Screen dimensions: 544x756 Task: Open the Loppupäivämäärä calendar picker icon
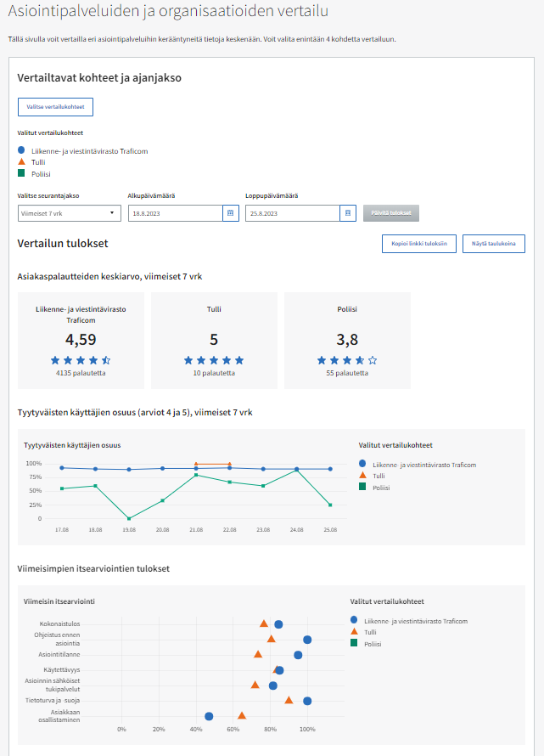[347, 214]
